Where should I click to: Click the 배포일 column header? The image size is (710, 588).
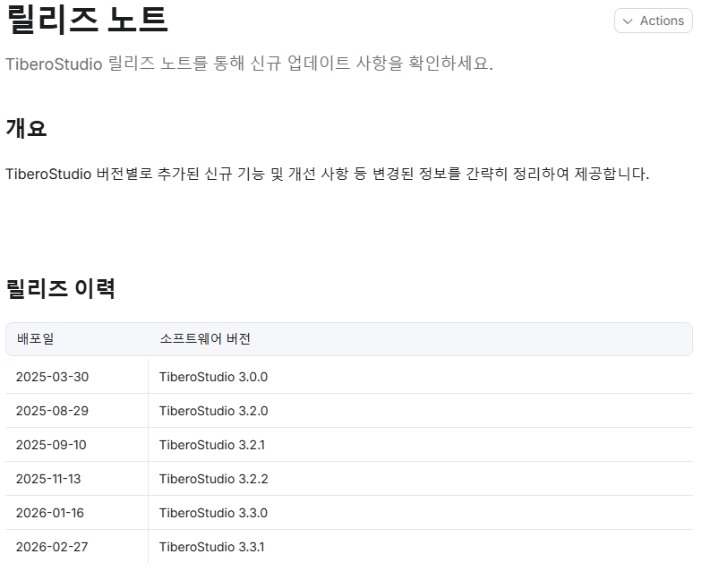pos(35,338)
